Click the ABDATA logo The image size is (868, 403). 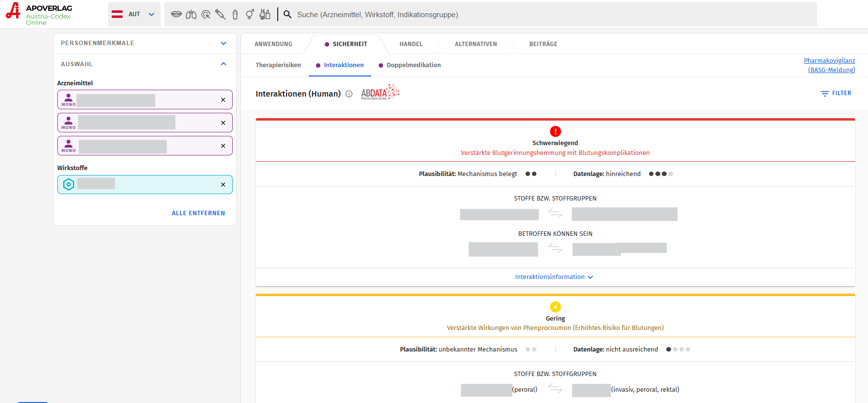pos(380,92)
